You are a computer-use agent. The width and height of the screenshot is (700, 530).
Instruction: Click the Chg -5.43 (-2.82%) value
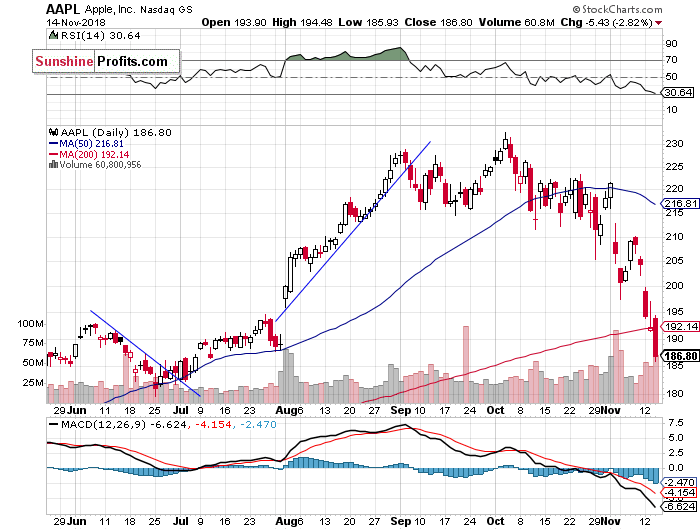pyautogui.click(x=607, y=22)
